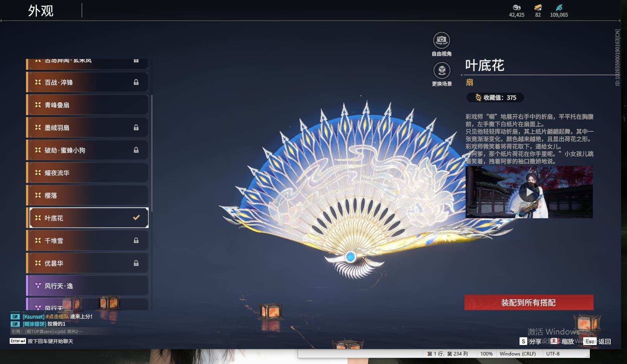This screenshot has width=627, height=364.
Task: Click Windows (CRLF) in editor status bar
Action: (x=518, y=354)
